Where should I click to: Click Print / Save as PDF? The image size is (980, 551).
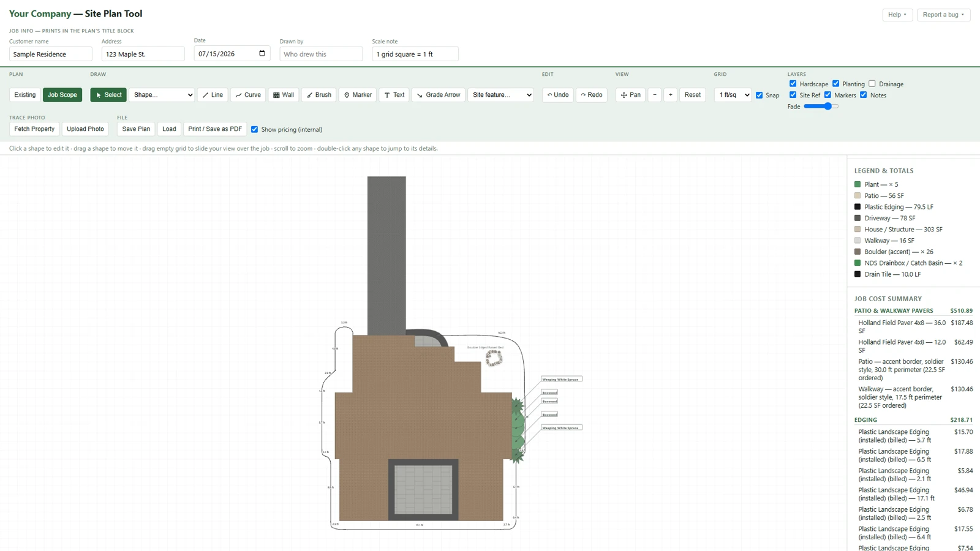click(215, 129)
